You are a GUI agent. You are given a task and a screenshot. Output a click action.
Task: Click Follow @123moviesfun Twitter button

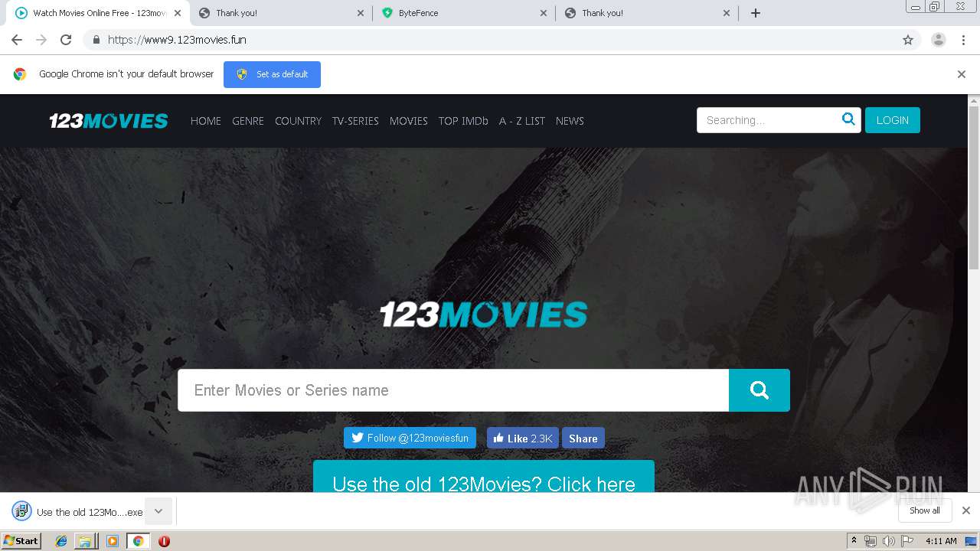[x=410, y=438]
